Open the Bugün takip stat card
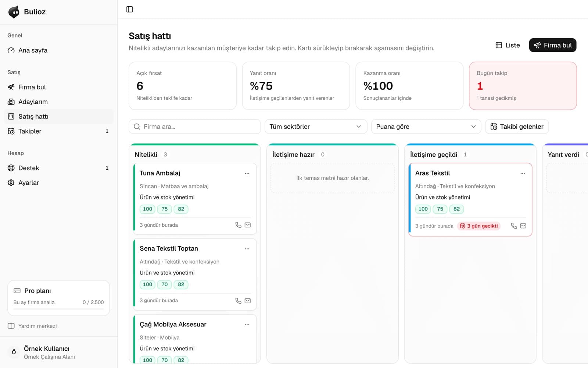The height and width of the screenshot is (368, 588). pyautogui.click(x=523, y=86)
